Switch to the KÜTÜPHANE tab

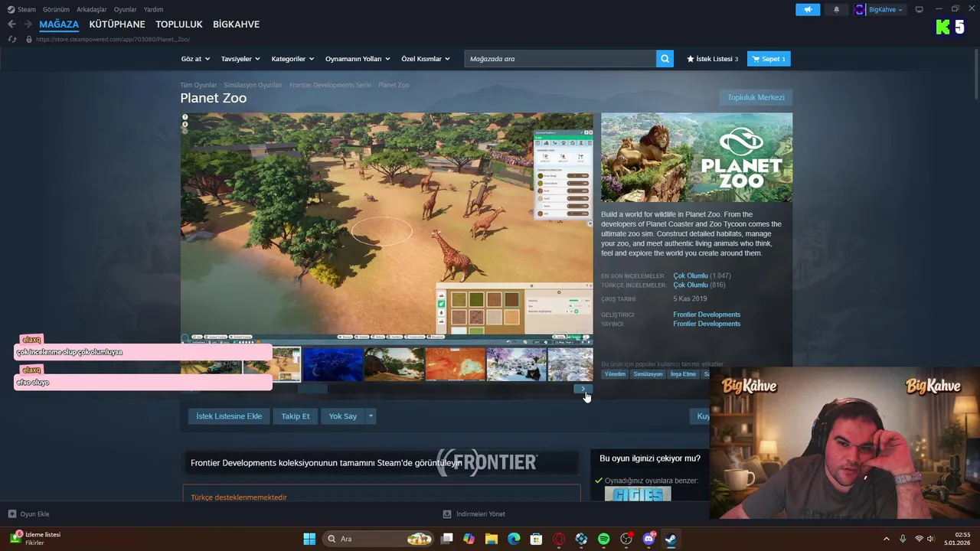point(117,24)
